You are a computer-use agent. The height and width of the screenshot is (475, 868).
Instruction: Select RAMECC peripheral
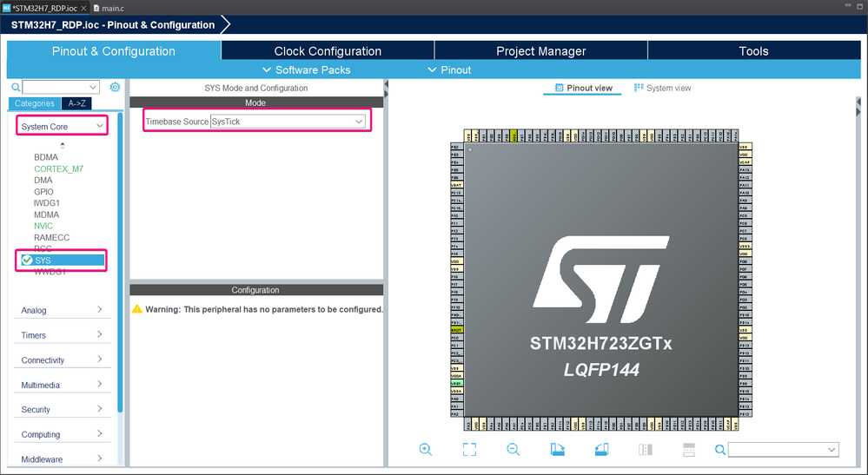point(52,237)
